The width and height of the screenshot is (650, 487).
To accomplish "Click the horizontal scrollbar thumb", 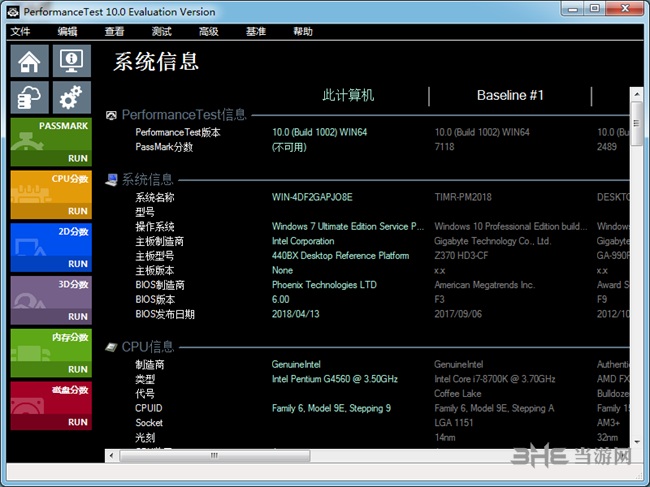I will click(214, 456).
